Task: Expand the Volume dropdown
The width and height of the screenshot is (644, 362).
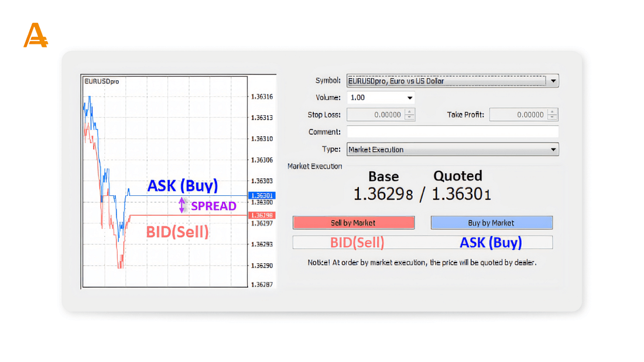Action: click(409, 98)
